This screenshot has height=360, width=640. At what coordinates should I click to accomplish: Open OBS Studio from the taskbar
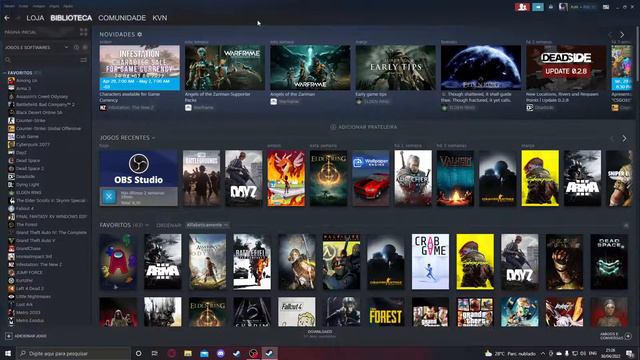[x=253, y=353]
